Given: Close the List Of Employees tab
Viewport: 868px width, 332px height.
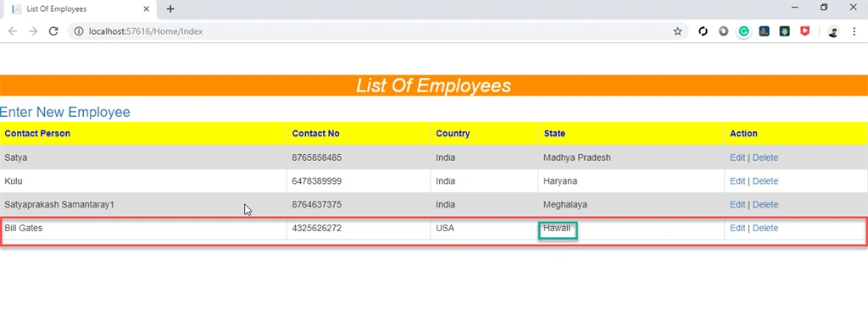Looking at the screenshot, I should (146, 8).
